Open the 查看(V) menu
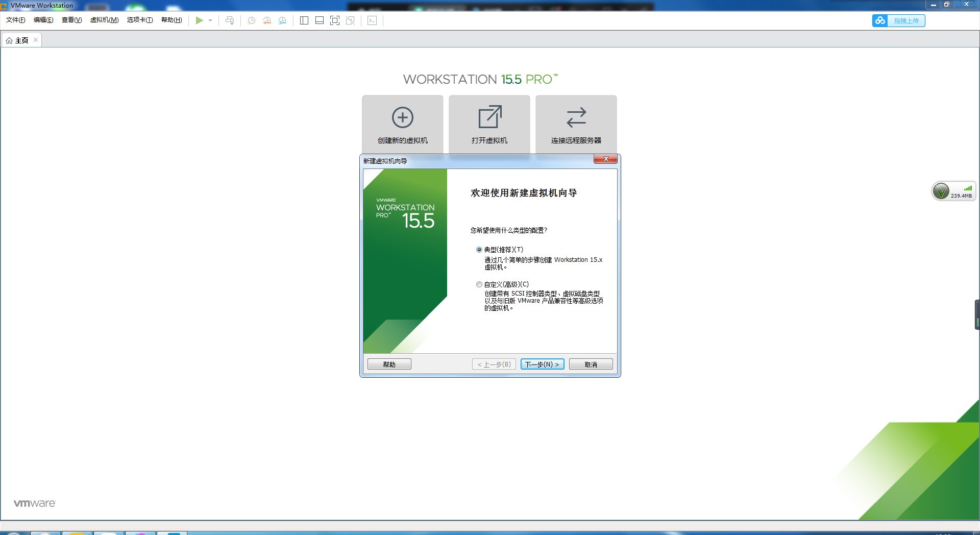The width and height of the screenshot is (980, 535). (x=71, y=20)
